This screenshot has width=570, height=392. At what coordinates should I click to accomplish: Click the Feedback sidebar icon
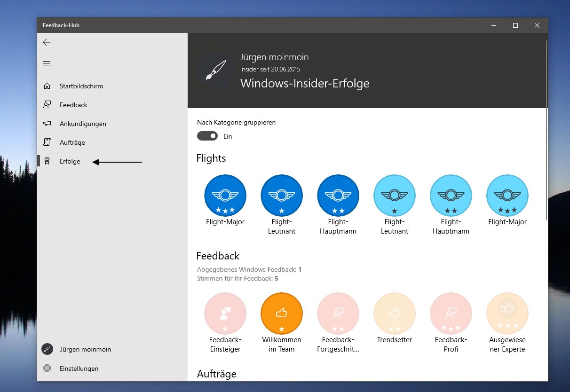tap(47, 105)
